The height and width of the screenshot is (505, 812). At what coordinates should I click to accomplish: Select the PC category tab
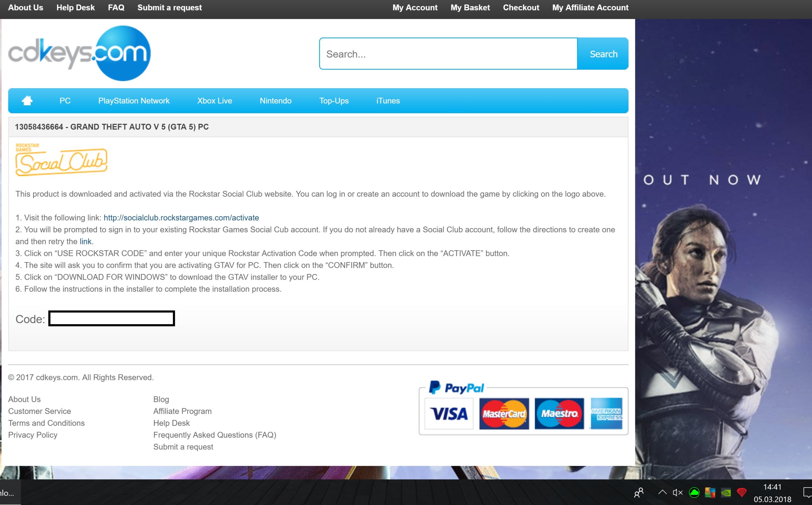click(65, 101)
